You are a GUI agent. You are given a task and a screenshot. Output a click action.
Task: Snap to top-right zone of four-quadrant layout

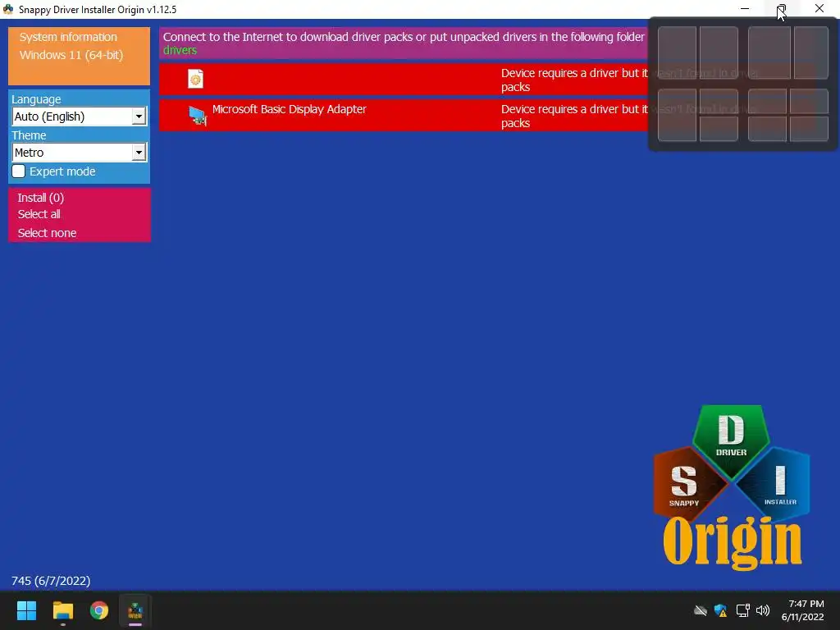[x=809, y=101]
